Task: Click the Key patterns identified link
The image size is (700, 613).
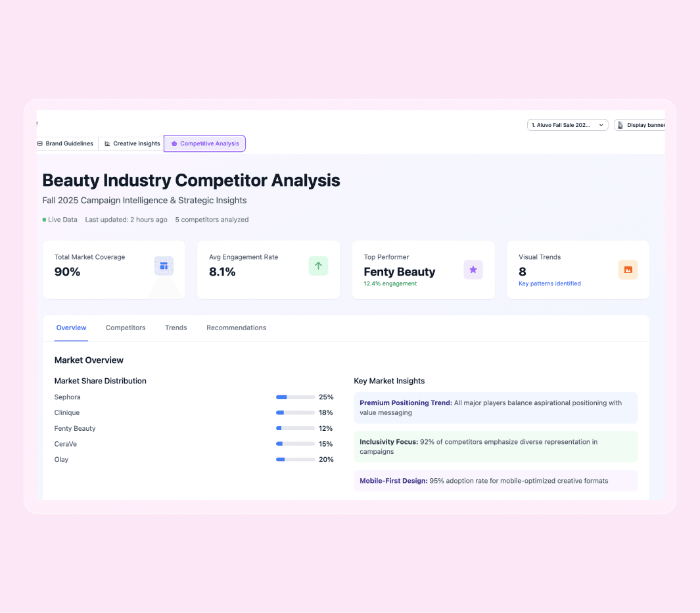Action: (x=549, y=283)
